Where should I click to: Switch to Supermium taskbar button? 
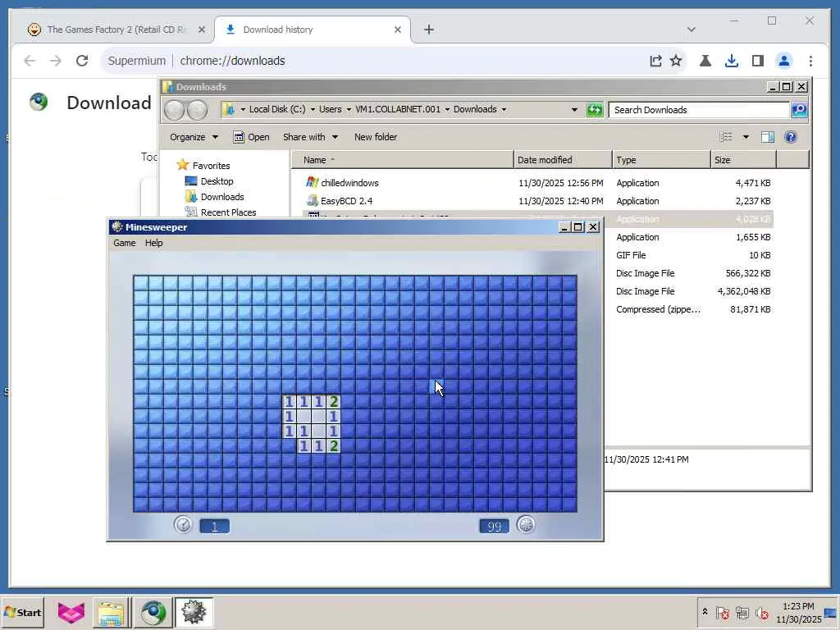[x=153, y=612]
